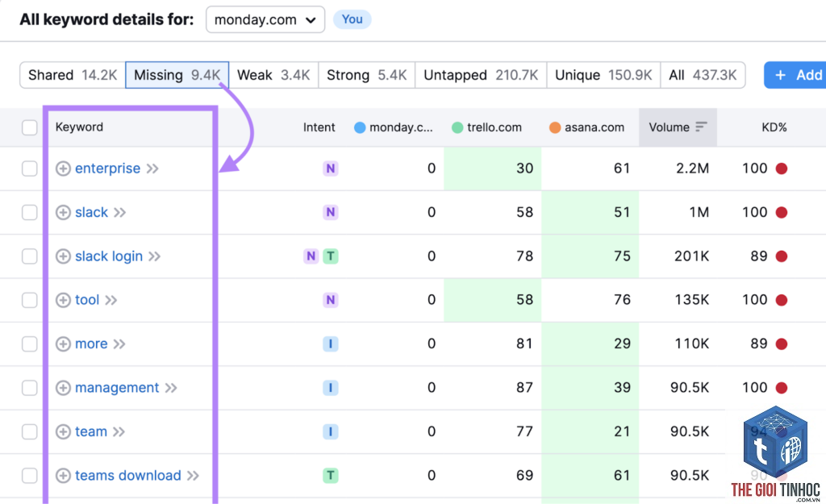Click plus icon beside slack login
Screen dimensions: 826x504
click(x=63, y=256)
